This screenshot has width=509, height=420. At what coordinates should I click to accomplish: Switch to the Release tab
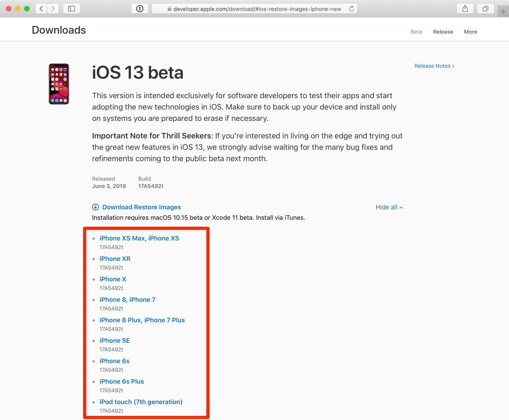[x=443, y=32]
